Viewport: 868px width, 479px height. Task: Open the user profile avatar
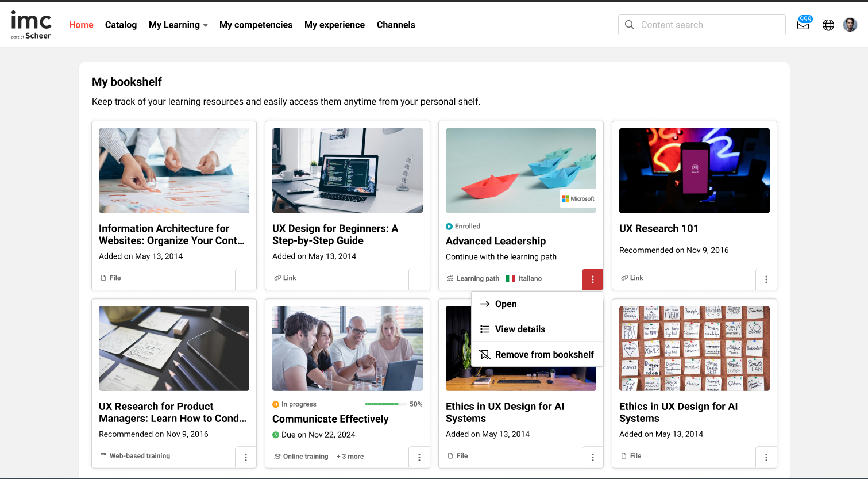point(850,25)
